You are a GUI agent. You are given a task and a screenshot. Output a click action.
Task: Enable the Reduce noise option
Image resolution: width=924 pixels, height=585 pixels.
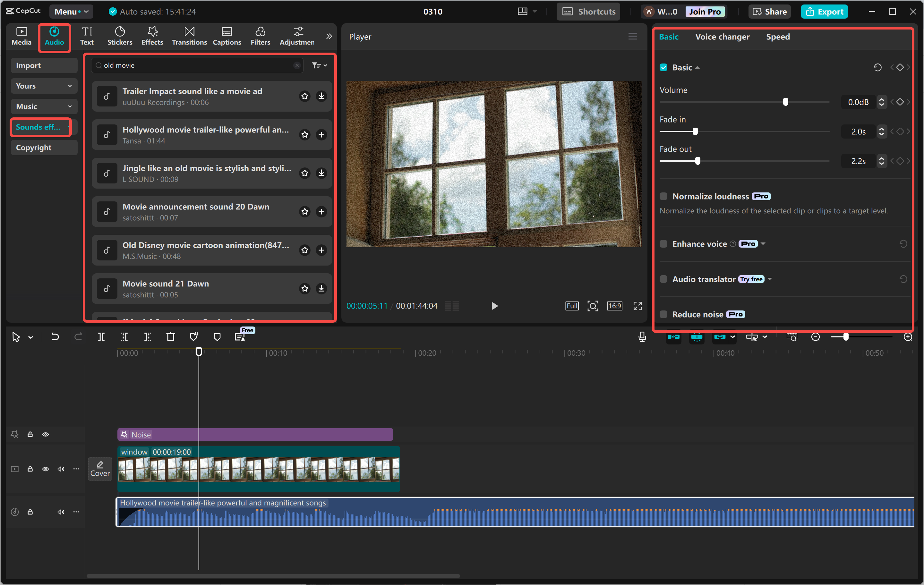click(663, 314)
